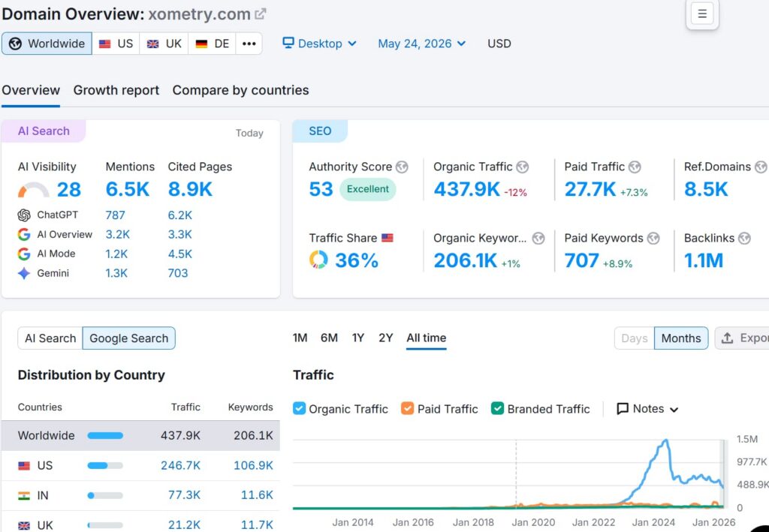Click the Export button

[742, 338]
